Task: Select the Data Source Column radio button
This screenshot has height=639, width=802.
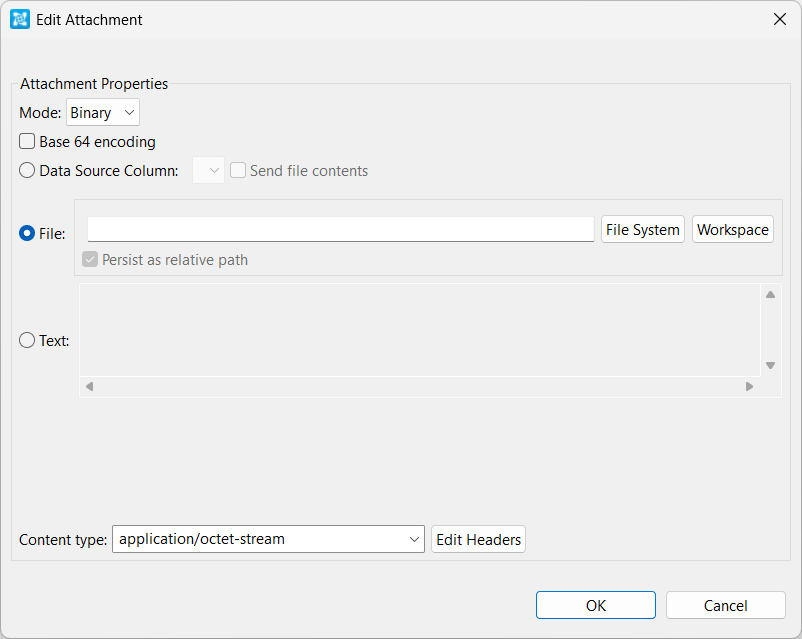Action: tap(27, 170)
